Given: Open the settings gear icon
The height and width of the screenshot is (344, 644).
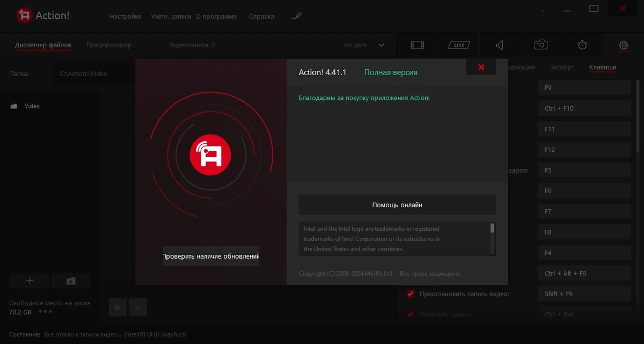Looking at the screenshot, I should [x=624, y=45].
